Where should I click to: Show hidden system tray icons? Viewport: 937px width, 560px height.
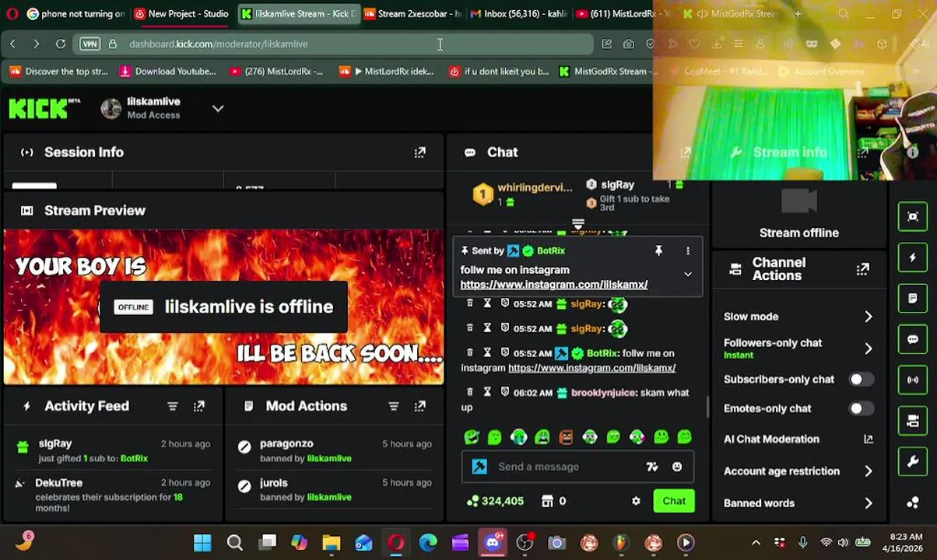(x=756, y=543)
